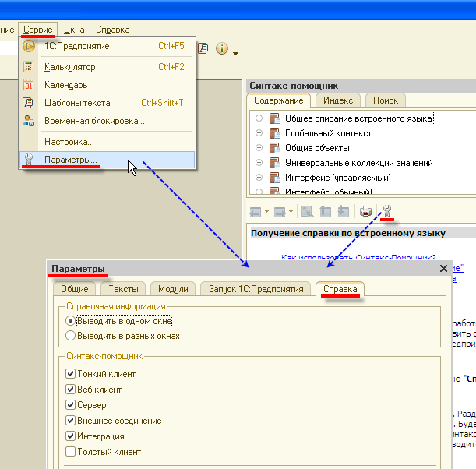Image resolution: width=476 pixels, height=469 pixels.
Task: Enable Толстый клиент checkbox
Action: [70, 452]
